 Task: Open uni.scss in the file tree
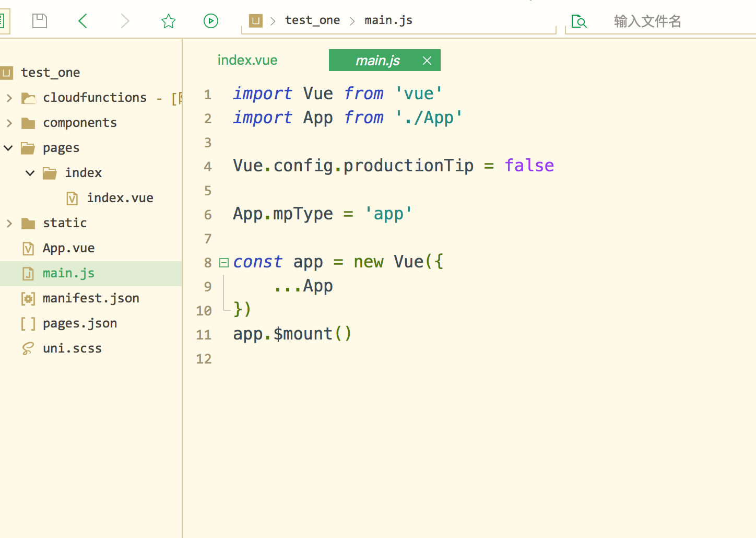(73, 348)
